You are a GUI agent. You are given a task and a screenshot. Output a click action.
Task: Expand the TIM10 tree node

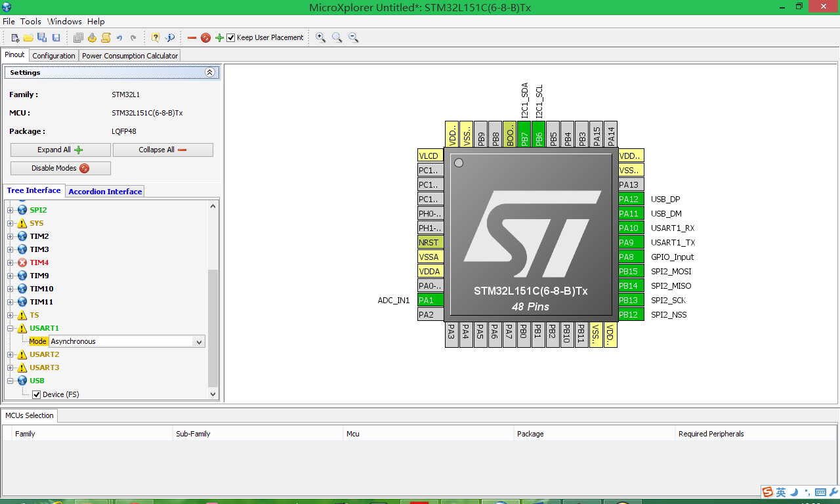point(10,289)
